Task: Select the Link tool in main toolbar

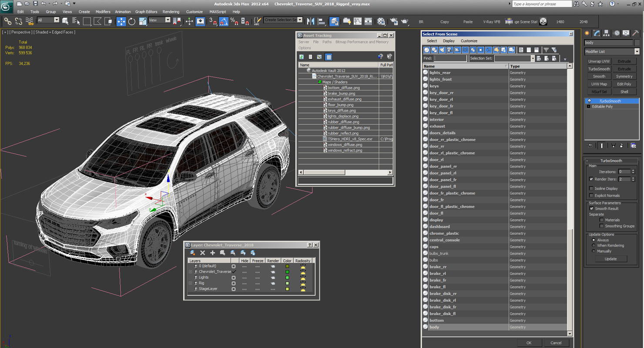Action: click(x=7, y=21)
